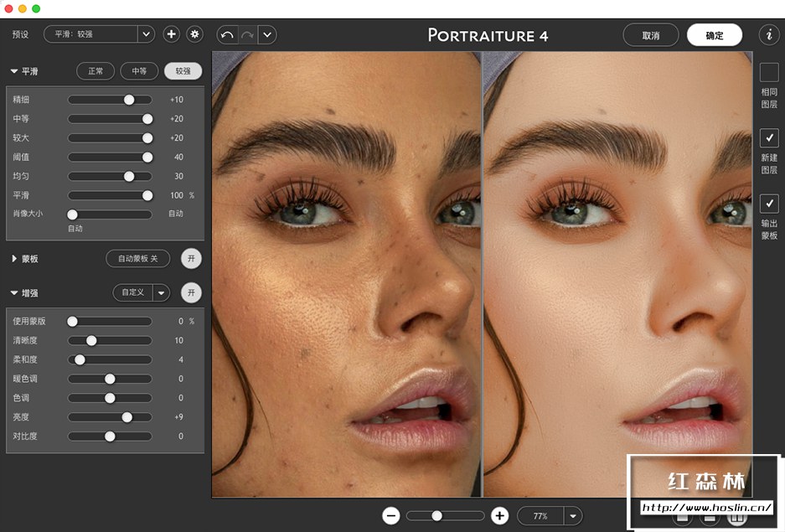
Task: Click the 清晰度 slider handle
Action: [91, 340]
